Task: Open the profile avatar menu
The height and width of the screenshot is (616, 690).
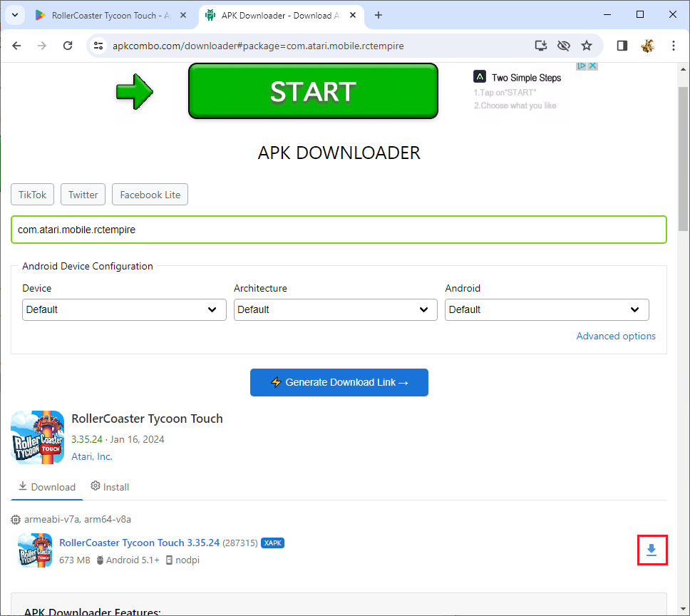Action: pos(648,46)
